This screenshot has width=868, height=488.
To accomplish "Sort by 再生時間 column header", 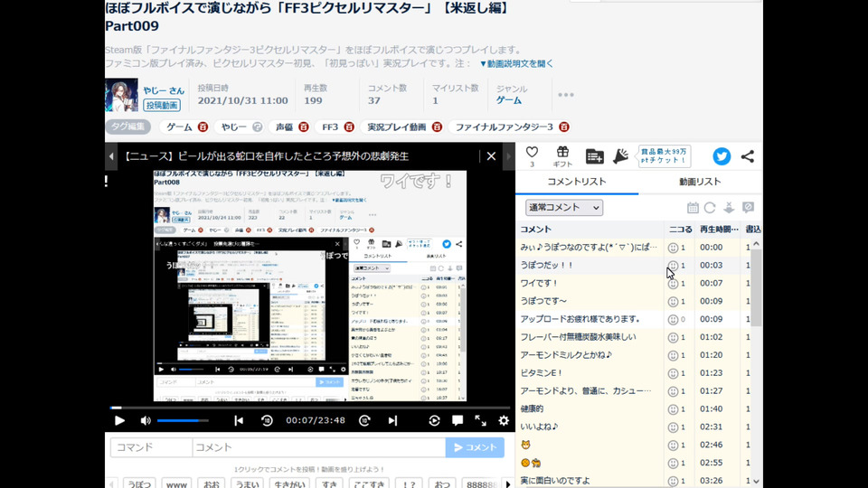I will coord(719,229).
